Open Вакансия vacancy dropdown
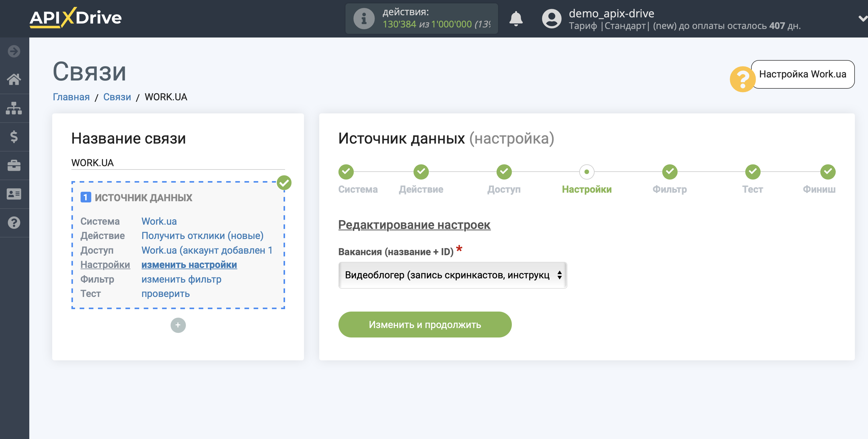The image size is (868, 439). 452,275
